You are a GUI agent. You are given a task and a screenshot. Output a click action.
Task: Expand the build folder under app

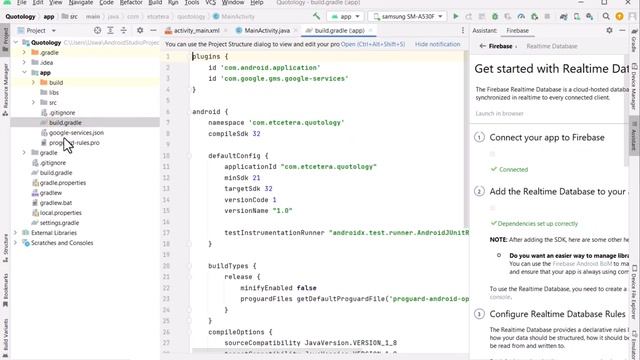pyautogui.click(x=33, y=82)
